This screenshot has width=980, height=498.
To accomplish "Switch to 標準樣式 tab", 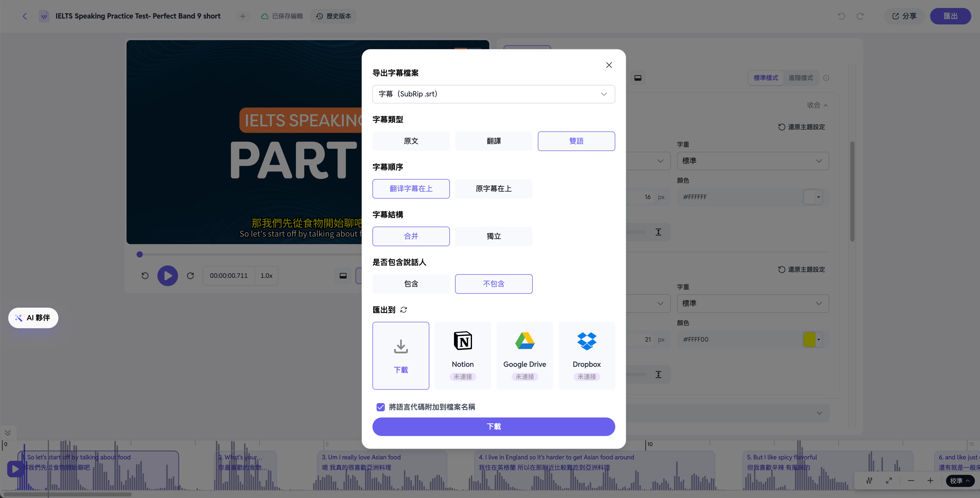I will click(765, 78).
